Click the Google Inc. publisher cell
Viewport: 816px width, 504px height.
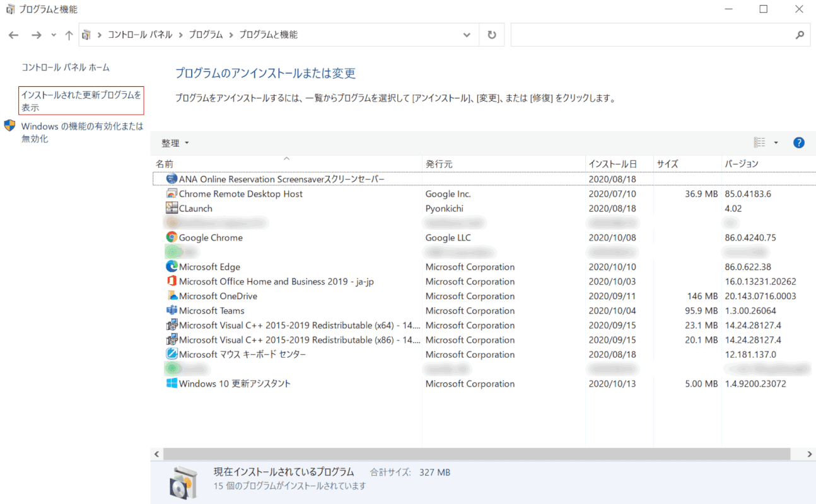pos(448,194)
